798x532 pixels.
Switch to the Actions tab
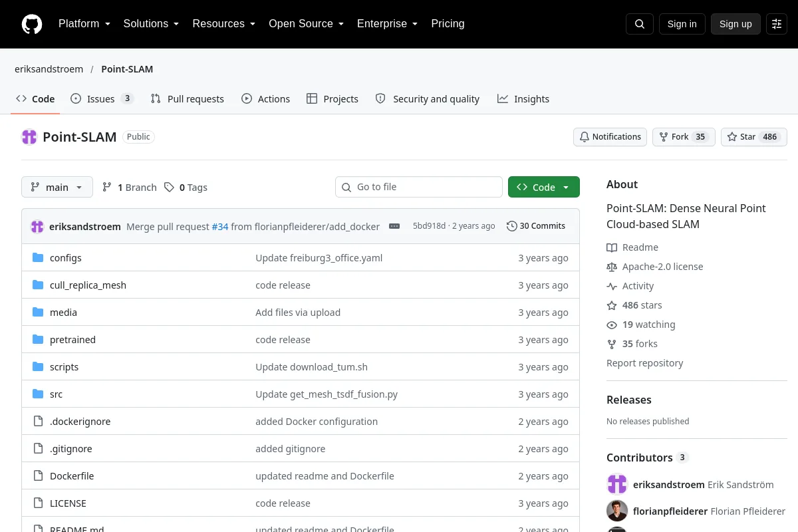[265, 98]
